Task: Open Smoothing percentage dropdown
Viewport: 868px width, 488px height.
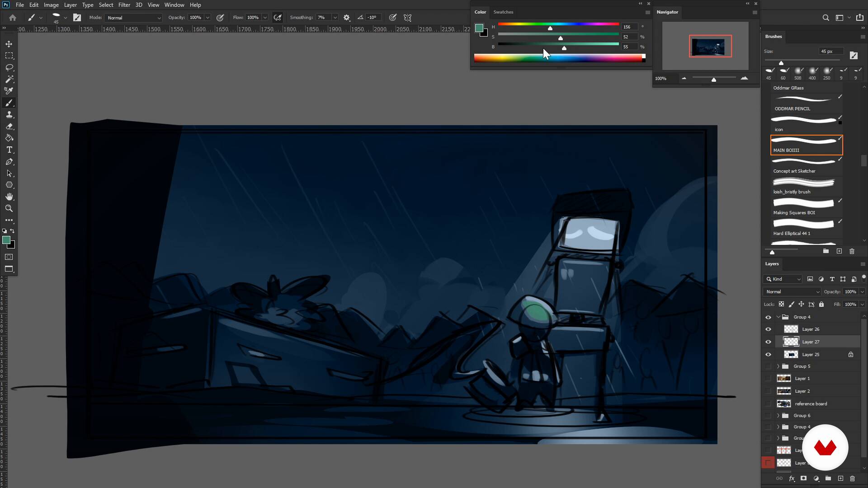Action: 335,18
